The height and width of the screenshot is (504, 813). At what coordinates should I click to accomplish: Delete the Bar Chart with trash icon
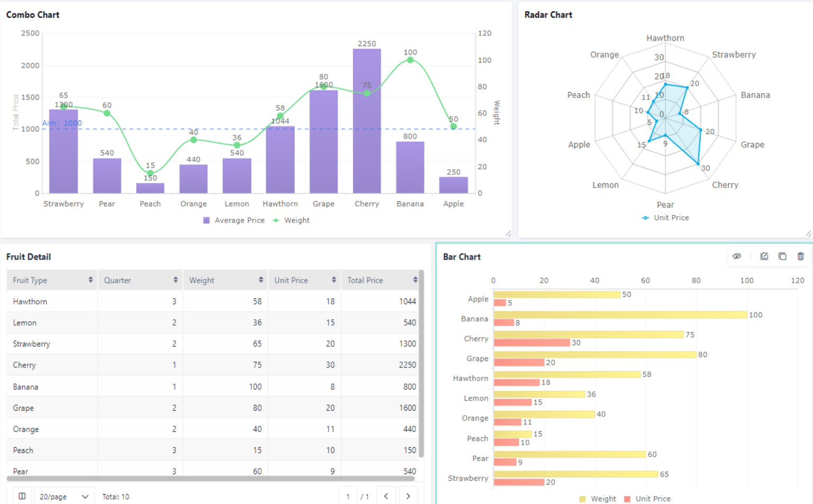click(800, 256)
